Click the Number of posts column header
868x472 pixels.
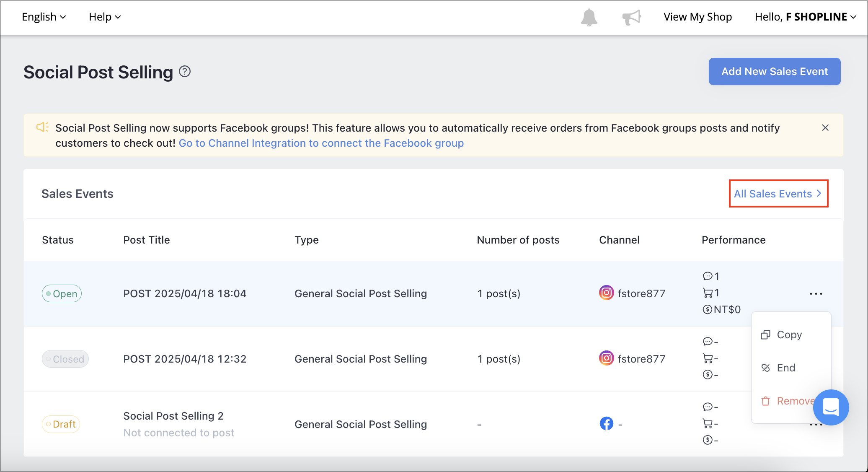coord(518,240)
